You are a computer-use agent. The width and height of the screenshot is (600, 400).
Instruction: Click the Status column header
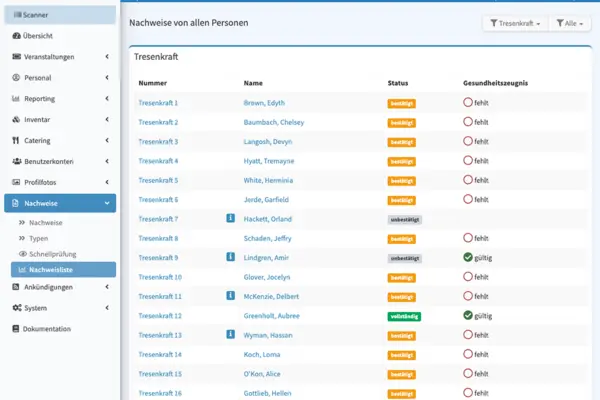click(x=398, y=83)
